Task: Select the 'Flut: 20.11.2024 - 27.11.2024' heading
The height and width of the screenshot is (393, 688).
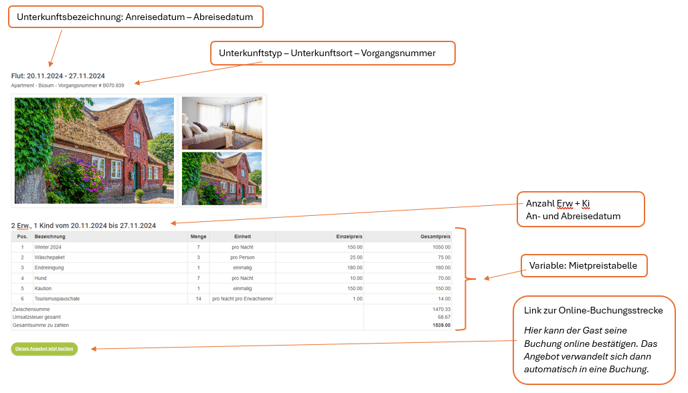Action: point(58,76)
